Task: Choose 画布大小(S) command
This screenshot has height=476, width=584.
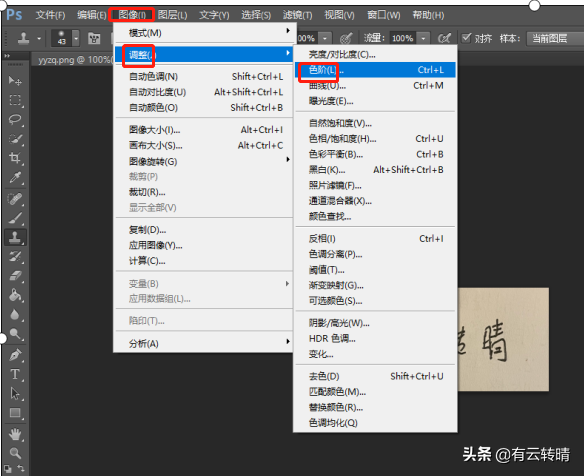Action: pos(204,146)
